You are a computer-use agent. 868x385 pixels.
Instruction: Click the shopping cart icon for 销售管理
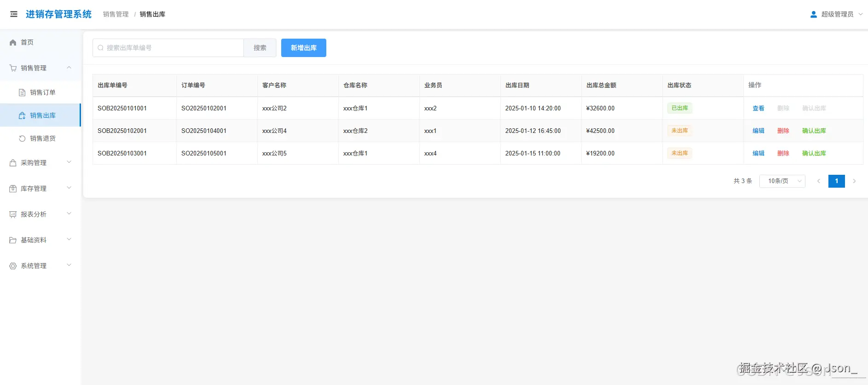(x=13, y=68)
